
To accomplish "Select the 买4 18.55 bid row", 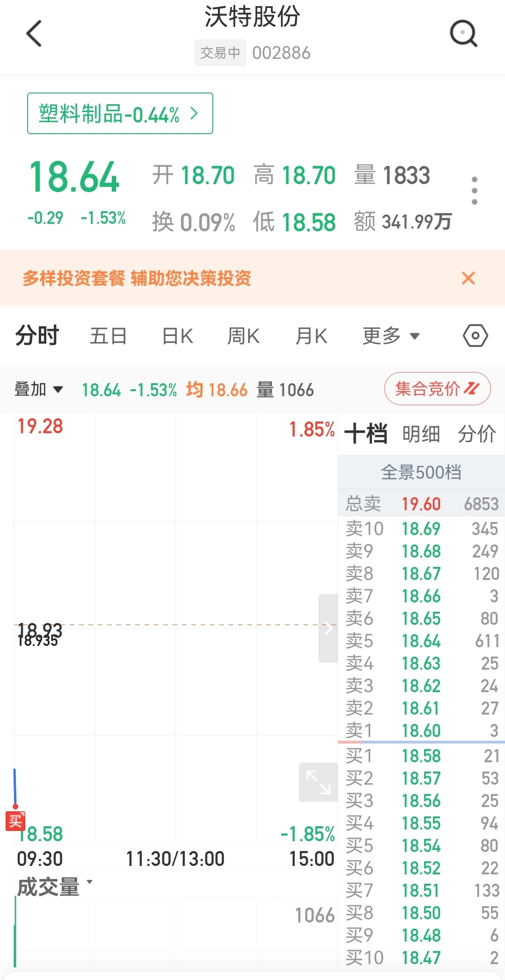I will pyautogui.click(x=421, y=823).
